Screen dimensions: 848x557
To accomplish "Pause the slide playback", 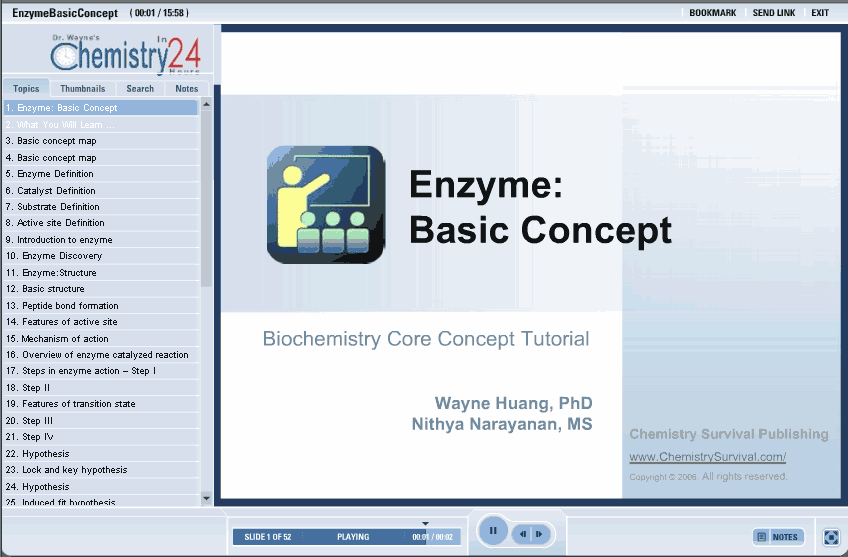I will pos(493,531).
